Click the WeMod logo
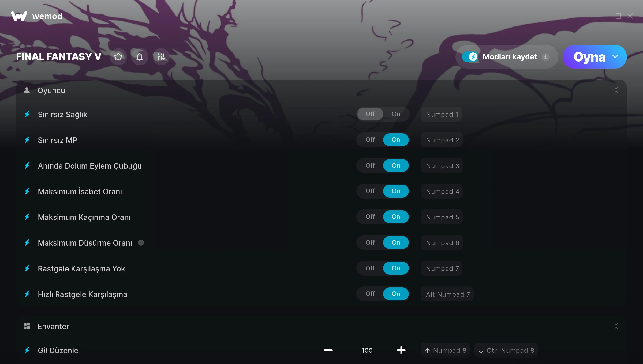The height and width of the screenshot is (364, 643). (19, 16)
